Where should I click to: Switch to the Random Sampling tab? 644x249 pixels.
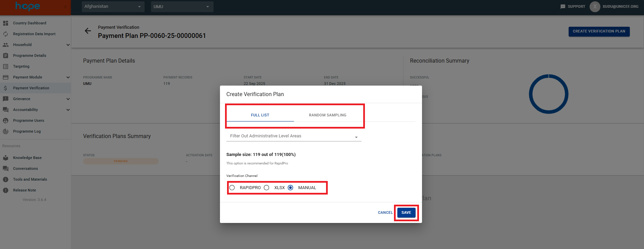[x=327, y=115]
